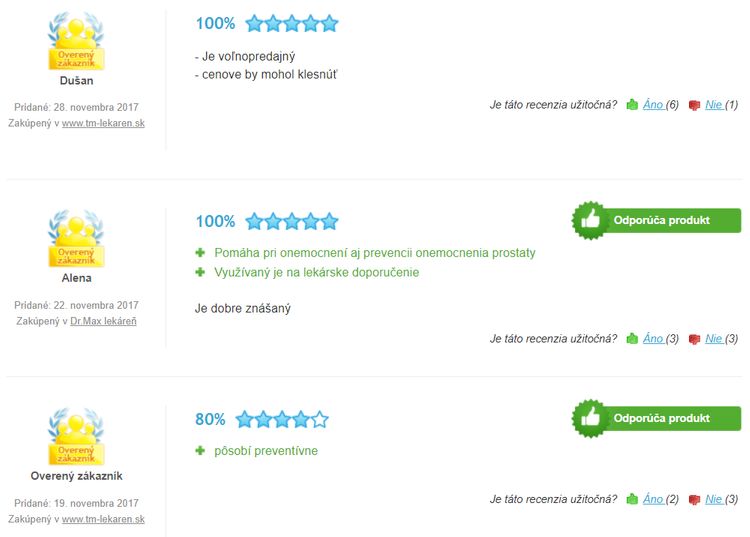The width and height of the screenshot is (750, 537).
Task: Vote Áno on Alena's review
Action: [653, 339]
